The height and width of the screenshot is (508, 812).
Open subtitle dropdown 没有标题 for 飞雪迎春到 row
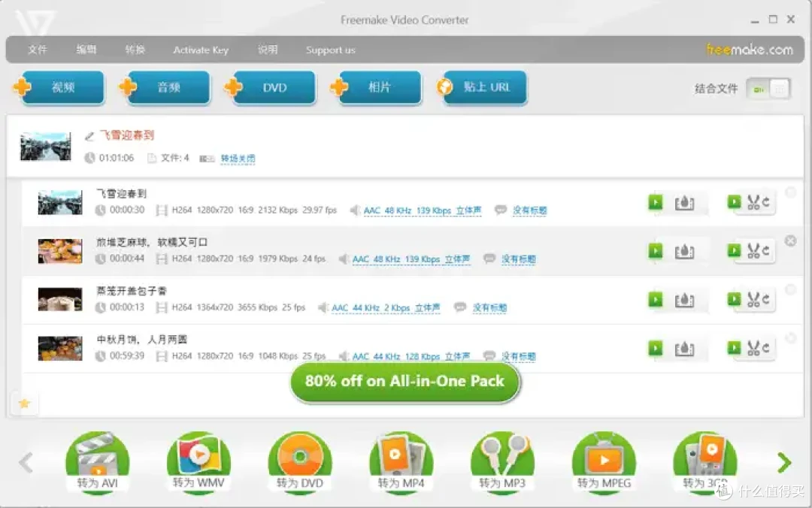point(530,210)
